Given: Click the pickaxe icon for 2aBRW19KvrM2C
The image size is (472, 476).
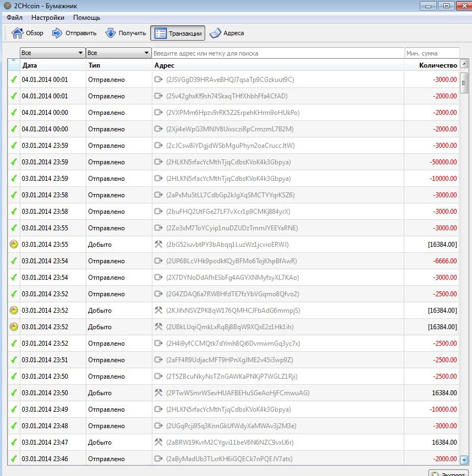Looking at the screenshot, I should point(158,442).
